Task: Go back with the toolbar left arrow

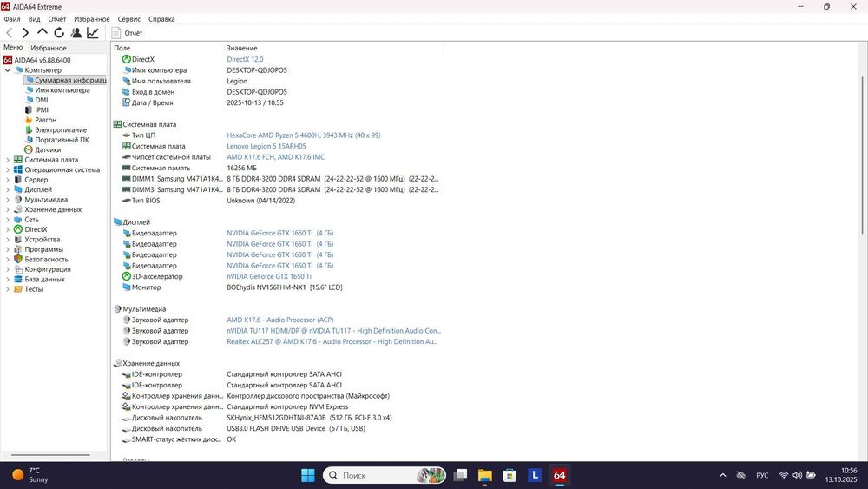Action: coord(10,33)
